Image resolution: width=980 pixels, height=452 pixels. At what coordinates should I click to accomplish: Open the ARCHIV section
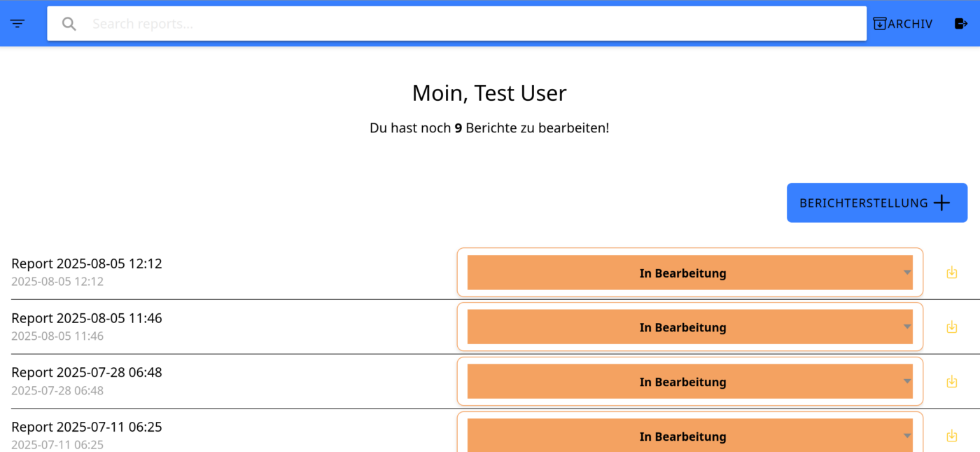tap(903, 24)
